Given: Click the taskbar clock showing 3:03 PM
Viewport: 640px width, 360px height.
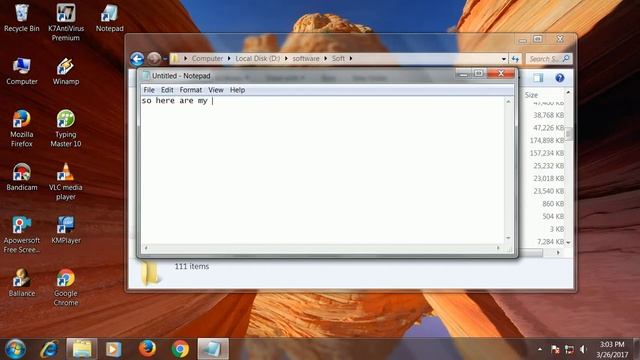Looking at the screenshot, I should (x=612, y=349).
